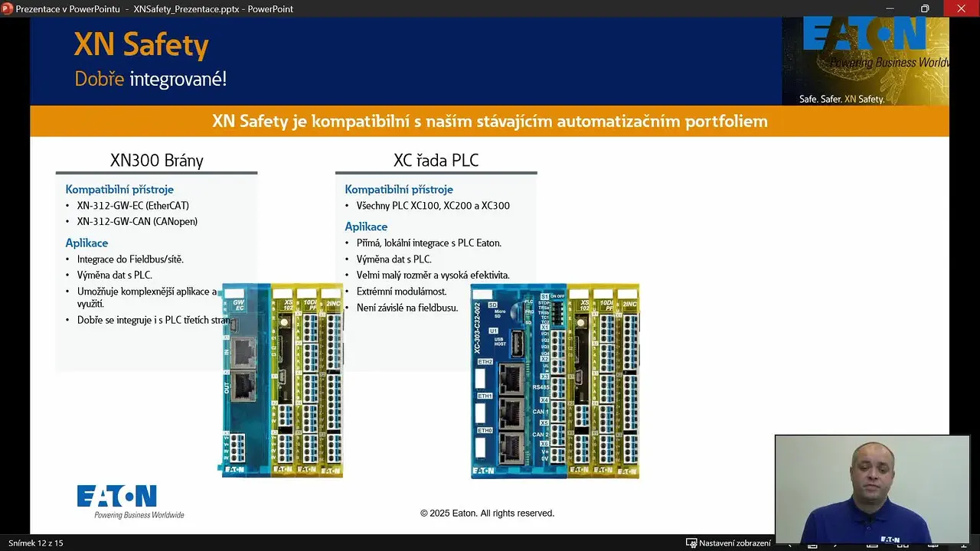Click the XN-312-GW-CAN (CANopen) bullet
Screen dimensions: 980x551
pyautogui.click(x=137, y=222)
